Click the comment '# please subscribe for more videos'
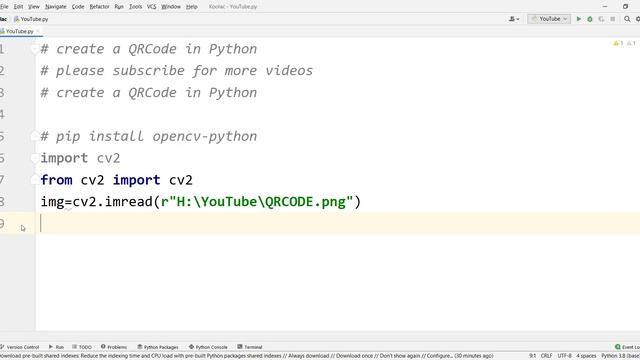640x360 pixels. 176,71
